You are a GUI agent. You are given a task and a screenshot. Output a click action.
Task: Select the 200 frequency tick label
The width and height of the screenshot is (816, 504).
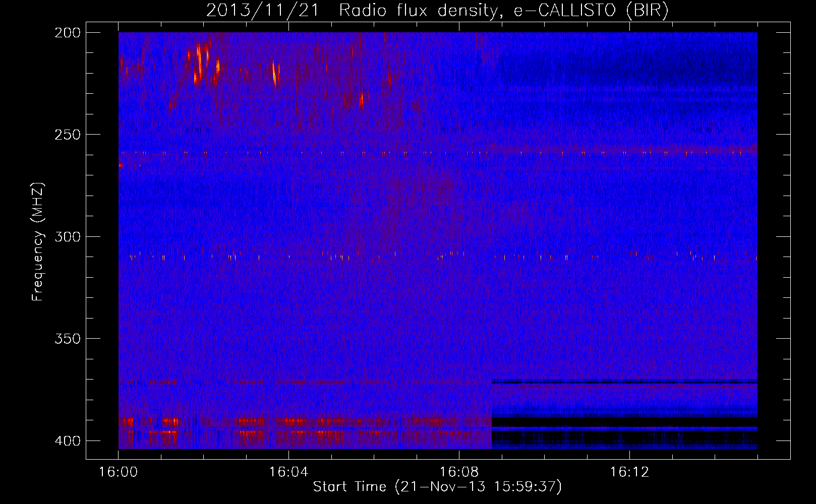click(x=68, y=33)
